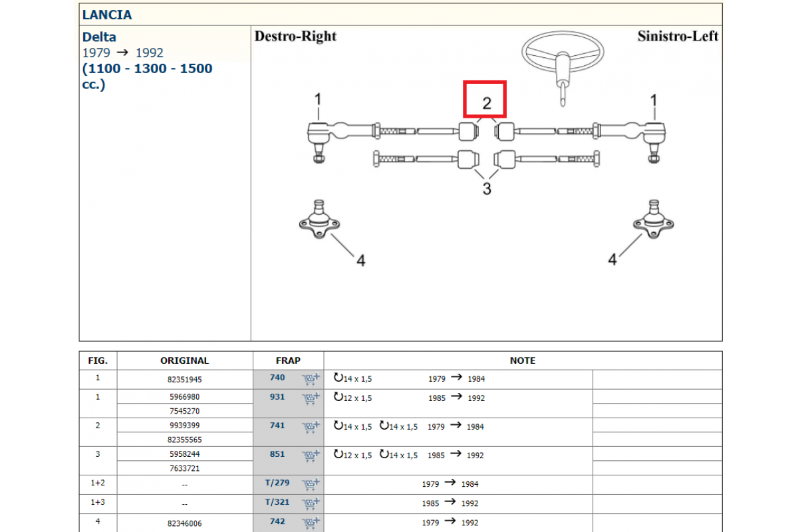The image size is (798, 532).
Task: Select original number 7545270
Action: (x=185, y=411)
